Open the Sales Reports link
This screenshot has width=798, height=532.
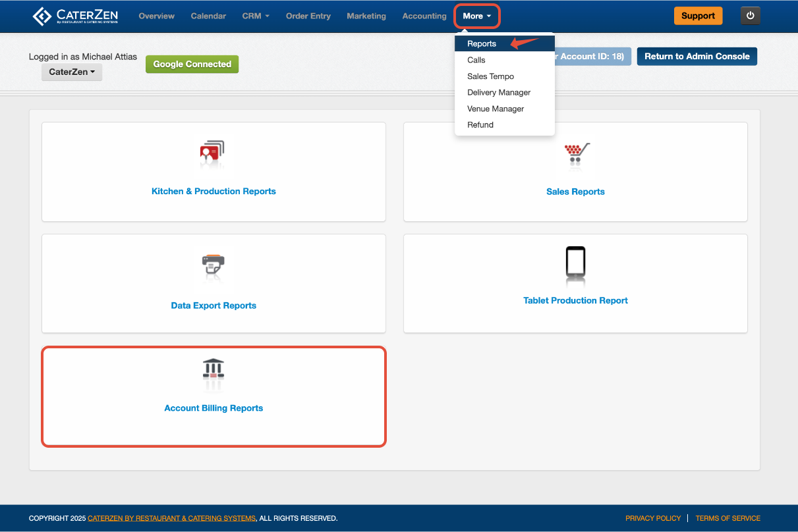(575, 192)
